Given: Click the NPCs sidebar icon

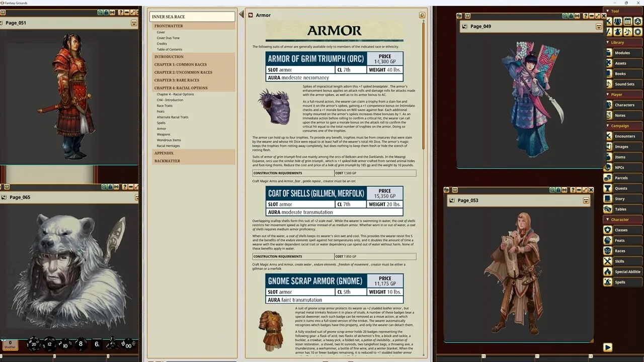Looking at the screenshot, I should (x=608, y=167).
